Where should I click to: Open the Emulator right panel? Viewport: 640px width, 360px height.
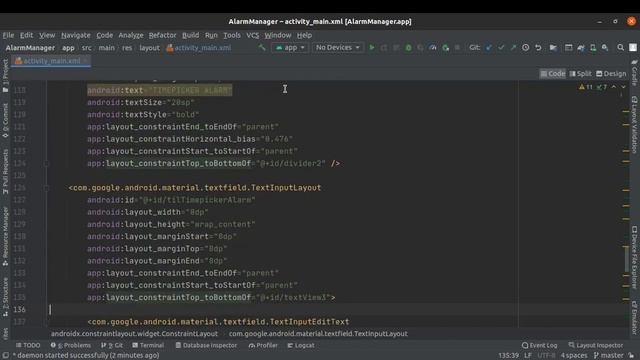pos(634,317)
